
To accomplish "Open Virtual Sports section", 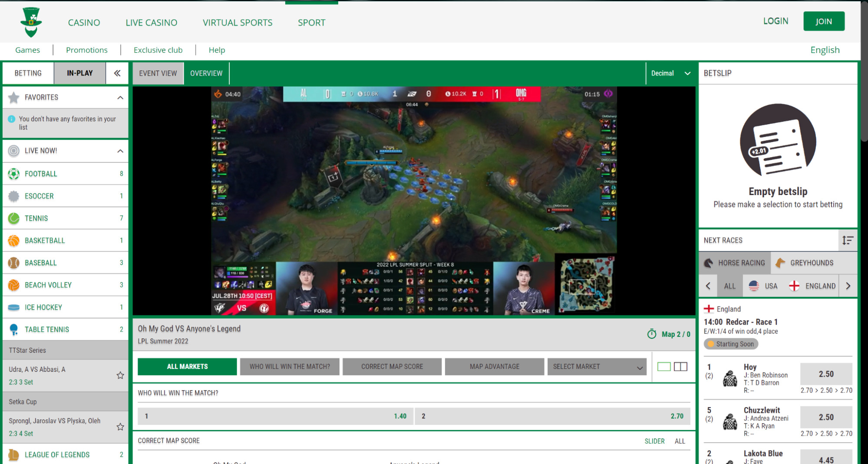I will (x=238, y=22).
